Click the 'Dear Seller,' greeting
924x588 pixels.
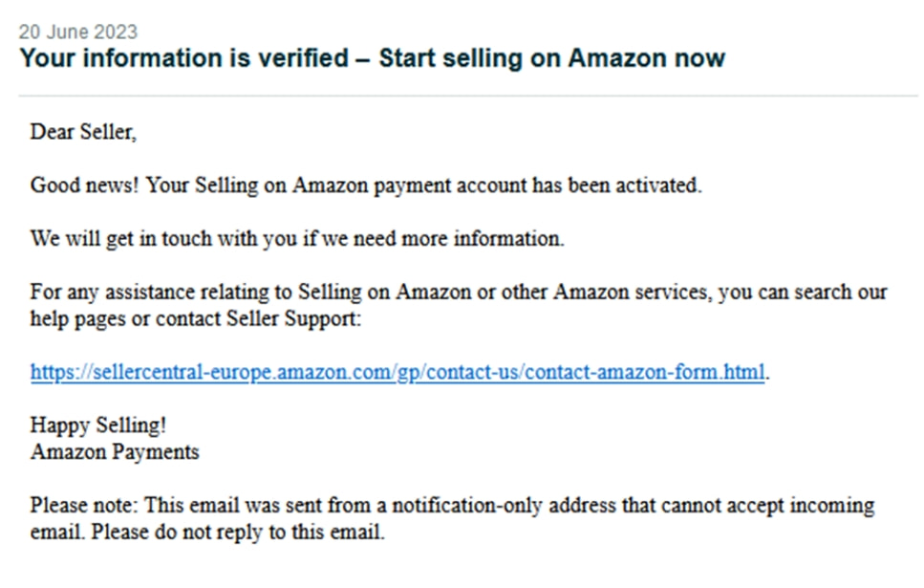click(x=83, y=132)
